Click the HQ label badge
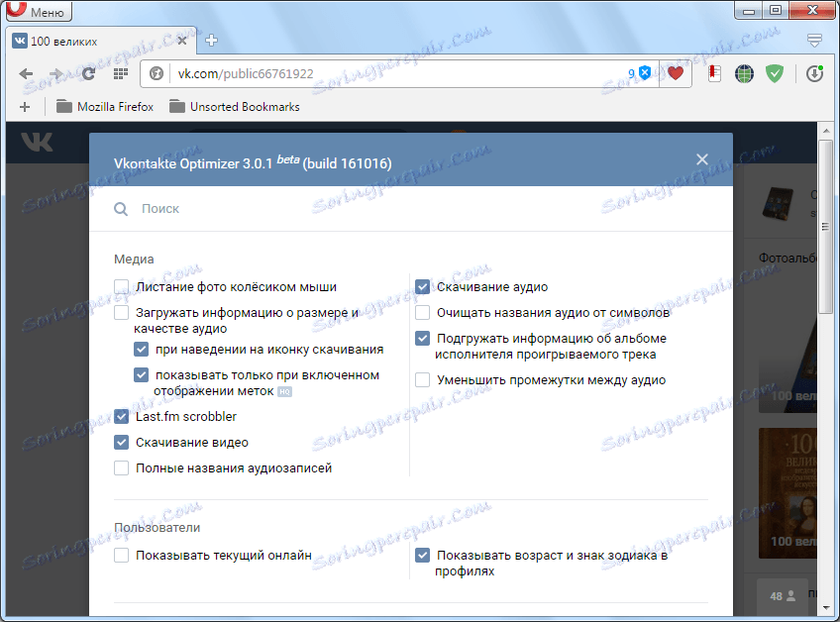 click(284, 391)
